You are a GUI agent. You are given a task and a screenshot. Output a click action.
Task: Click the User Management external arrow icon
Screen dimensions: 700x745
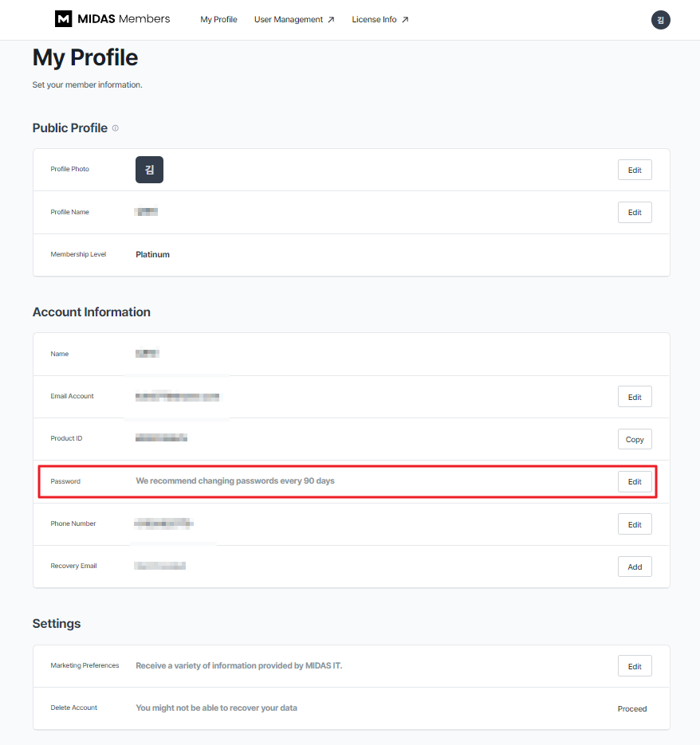331,19
